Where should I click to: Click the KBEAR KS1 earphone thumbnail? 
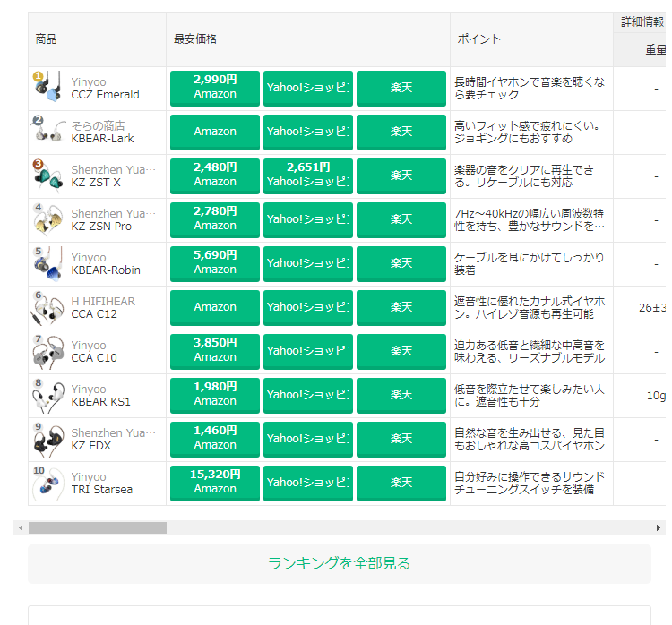pos(48,395)
